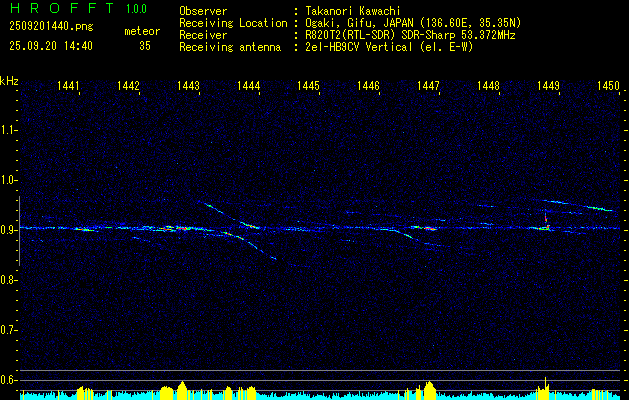Image resolution: width=629 pixels, height=400 pixels.
Task: Click the 0.8 kHz axis label
Action: (8, 280)
